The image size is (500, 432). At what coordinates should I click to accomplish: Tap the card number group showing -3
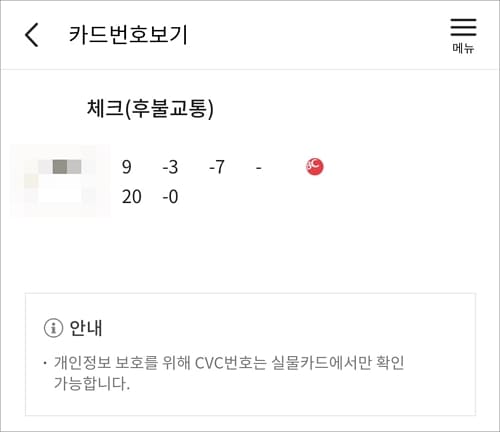click(170, 167)
